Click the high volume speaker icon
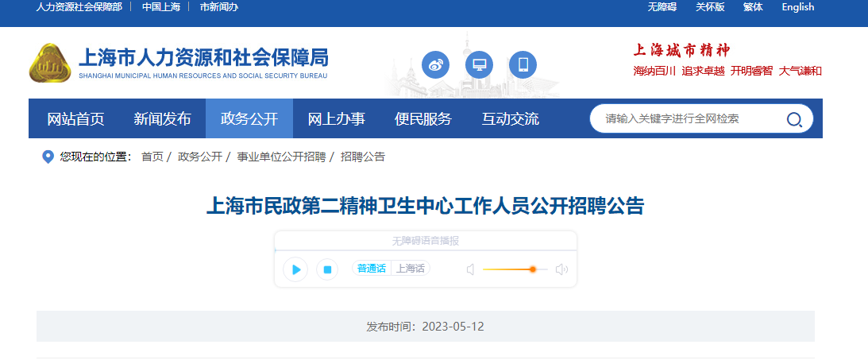The width and height of the screenshot is (868, 360). click(x=562, y=269)
